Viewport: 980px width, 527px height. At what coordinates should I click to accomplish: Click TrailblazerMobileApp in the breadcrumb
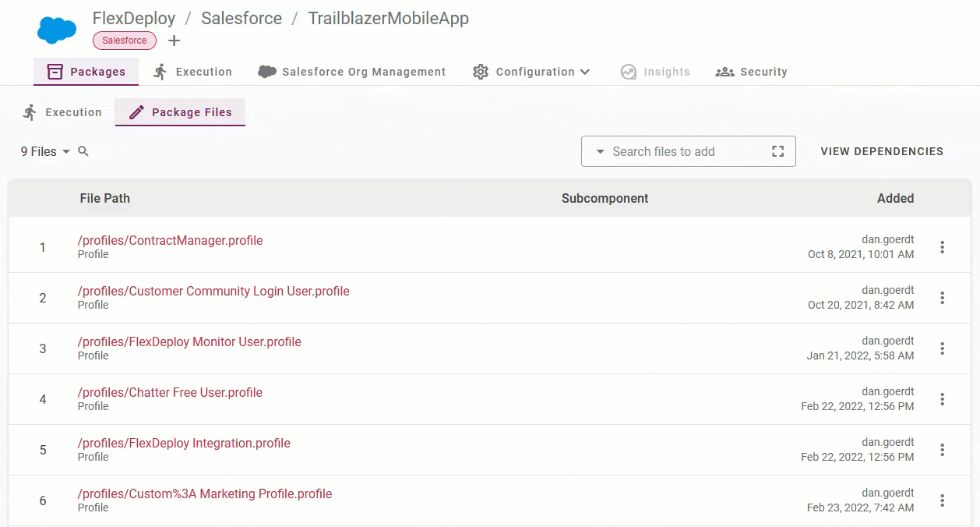(389, 18)
